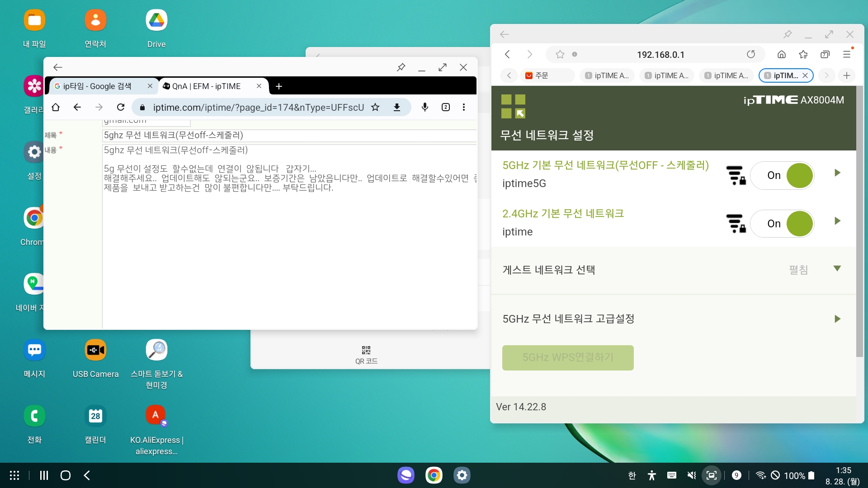Expand the 2.4GHz 기본 무선 네트워크 arrow
This screenshot has height=488, width=868.
coord(837,221)
